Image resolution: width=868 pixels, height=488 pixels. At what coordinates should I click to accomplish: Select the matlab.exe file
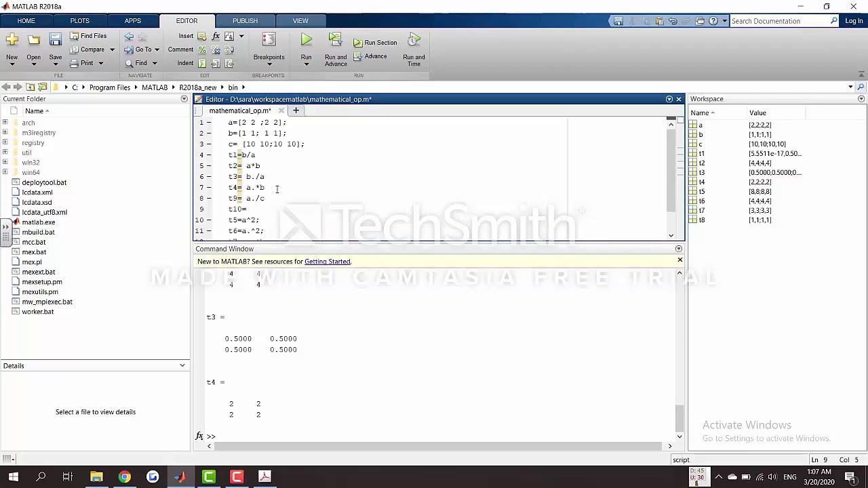pos(39,222)
